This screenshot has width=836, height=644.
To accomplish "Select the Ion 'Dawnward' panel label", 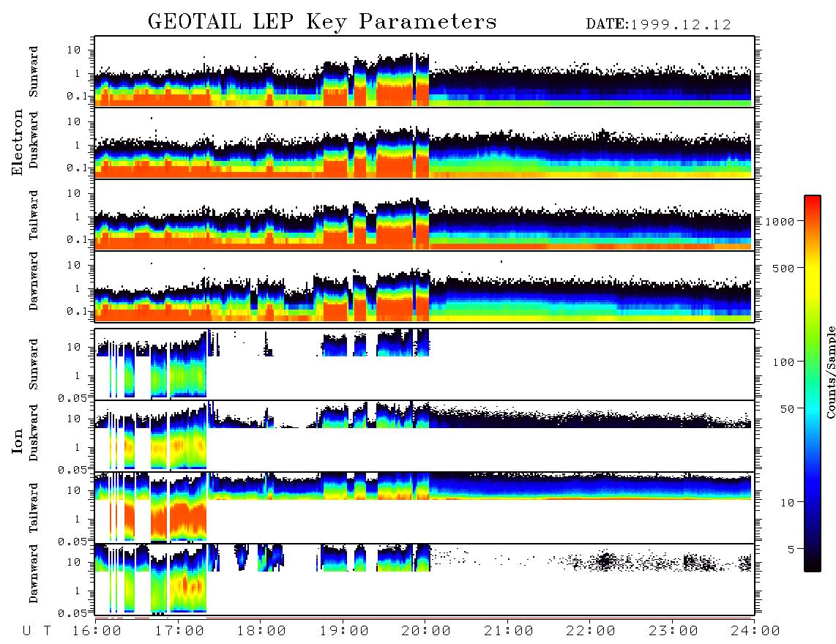I will tap(34, 574).
